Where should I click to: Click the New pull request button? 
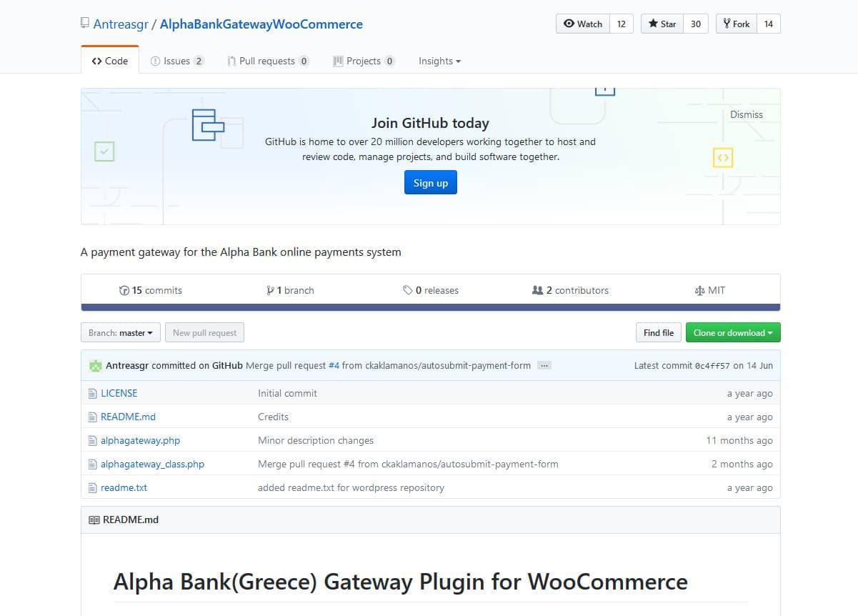(x=204, y=333)
